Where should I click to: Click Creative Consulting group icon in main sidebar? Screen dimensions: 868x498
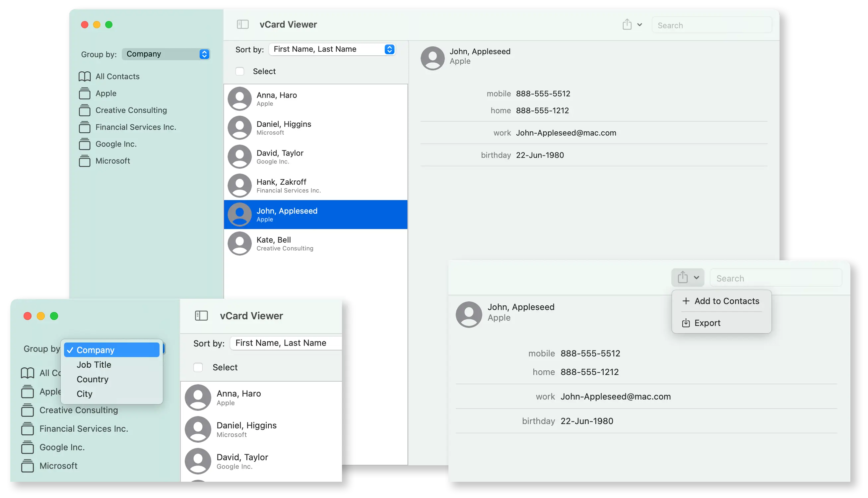pyautogui.click(x=85, y=110)
